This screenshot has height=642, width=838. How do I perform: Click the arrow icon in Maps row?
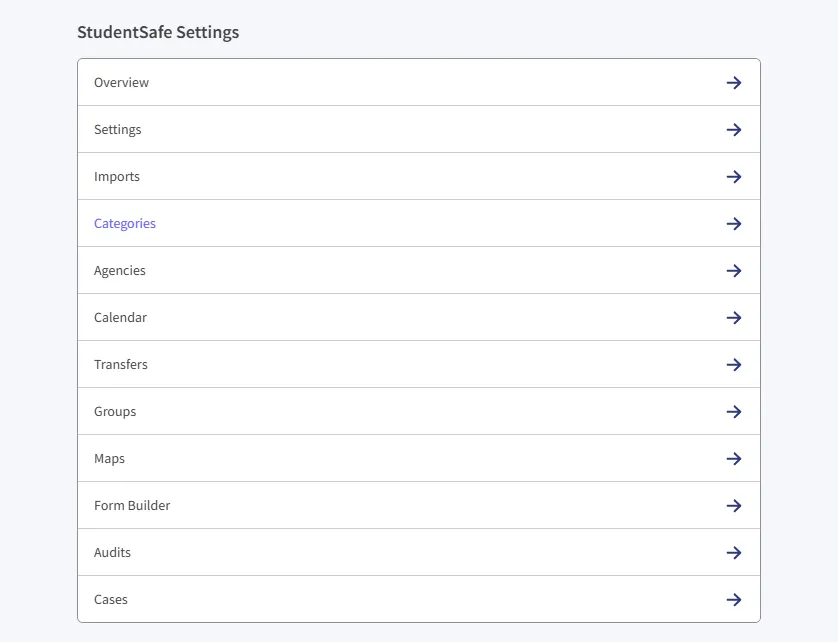pos(734,459)
